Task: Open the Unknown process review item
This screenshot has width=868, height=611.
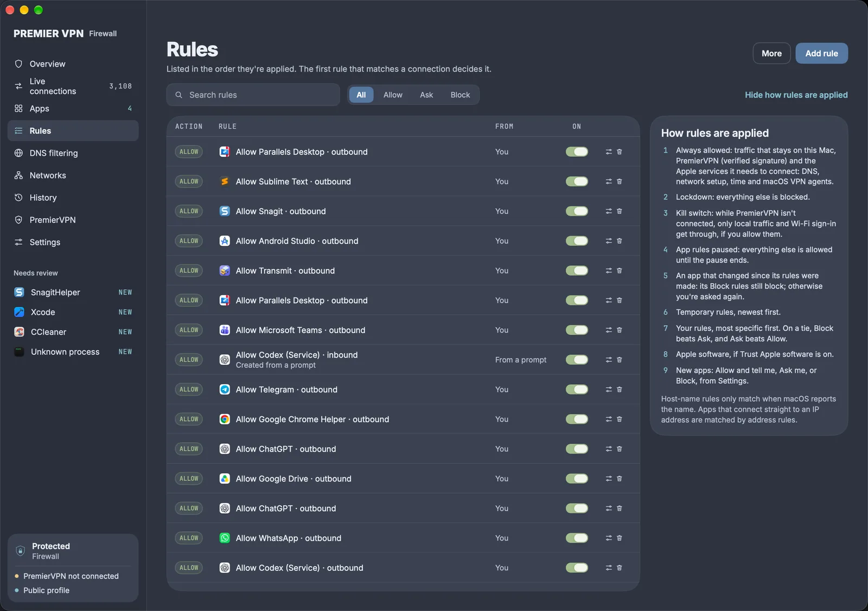Action: click(73, 352)
